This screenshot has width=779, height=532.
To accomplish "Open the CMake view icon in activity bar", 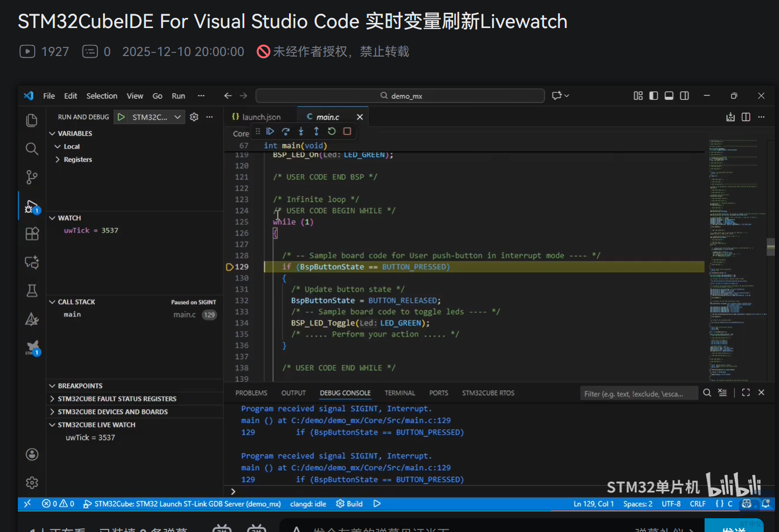I will click(32, 320).
